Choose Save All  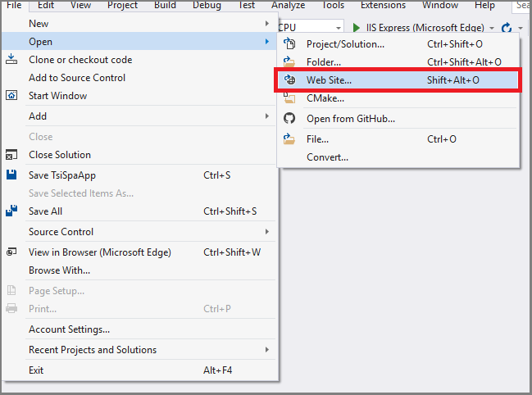click(140, 211)
